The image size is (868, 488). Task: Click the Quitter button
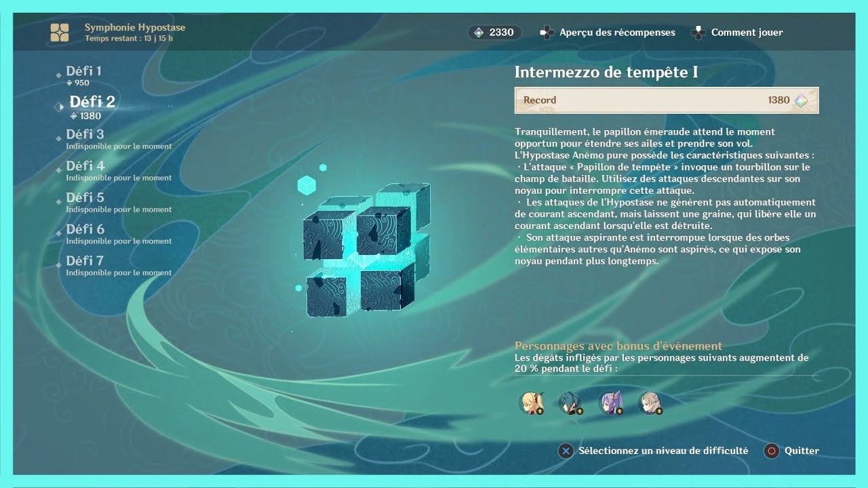[x=791, y=451]
